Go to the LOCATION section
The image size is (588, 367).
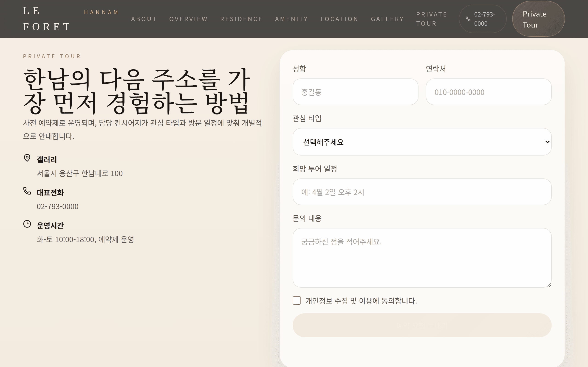point(339,19)
